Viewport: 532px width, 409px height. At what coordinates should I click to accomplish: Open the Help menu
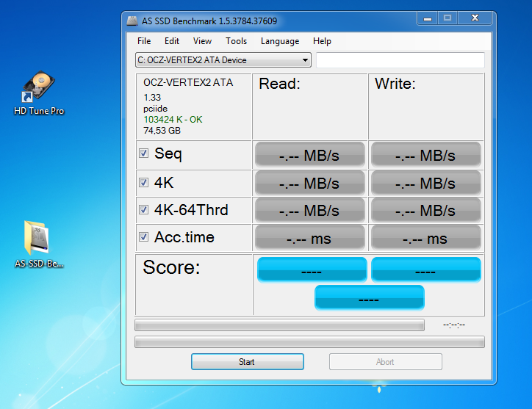click(x=322, y=41)
